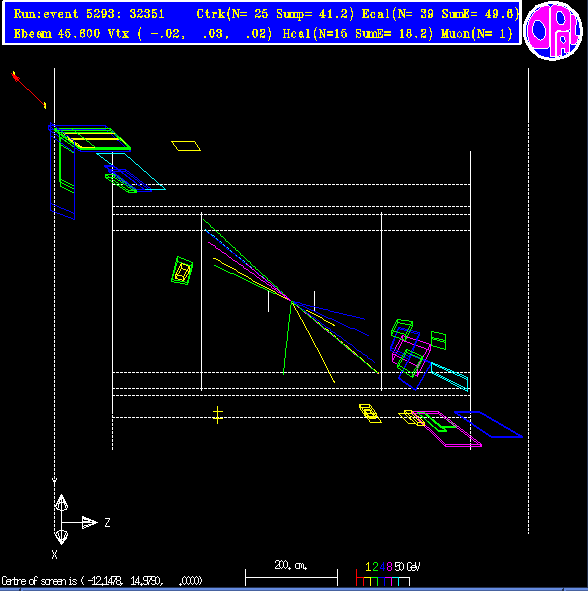Select the Z axis arrow of orientation indicator
588x591 pixels.
coord(89,522)
